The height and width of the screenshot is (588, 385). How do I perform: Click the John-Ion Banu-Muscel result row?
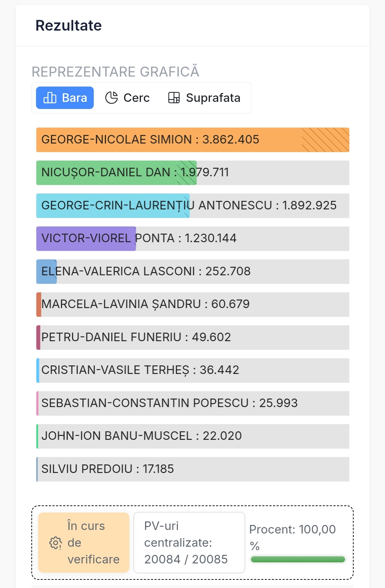pyautogui.click(x=193, y=436)
